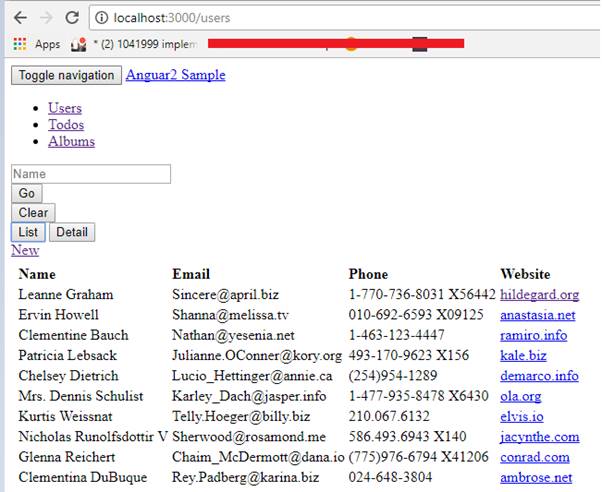Image resolution: width=602 pixels, height=492 pixels.
Task: Open demarco.info website link
Action: (x=539, y=376)
